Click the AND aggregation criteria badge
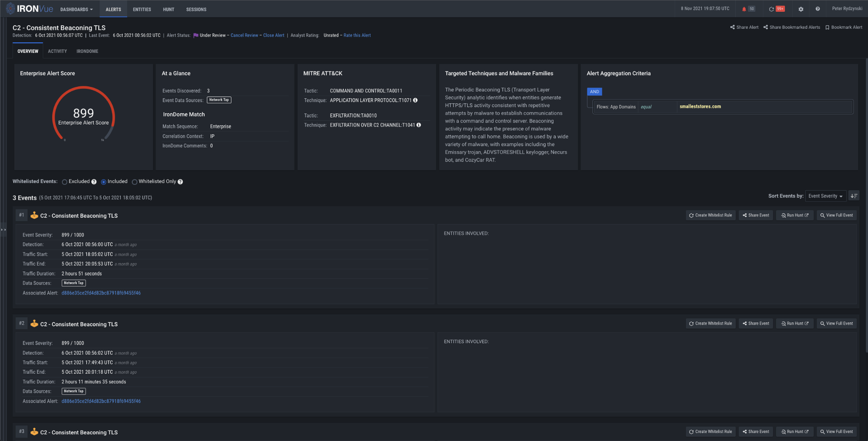This screenshot has width=868, height=441. point(595,92)
